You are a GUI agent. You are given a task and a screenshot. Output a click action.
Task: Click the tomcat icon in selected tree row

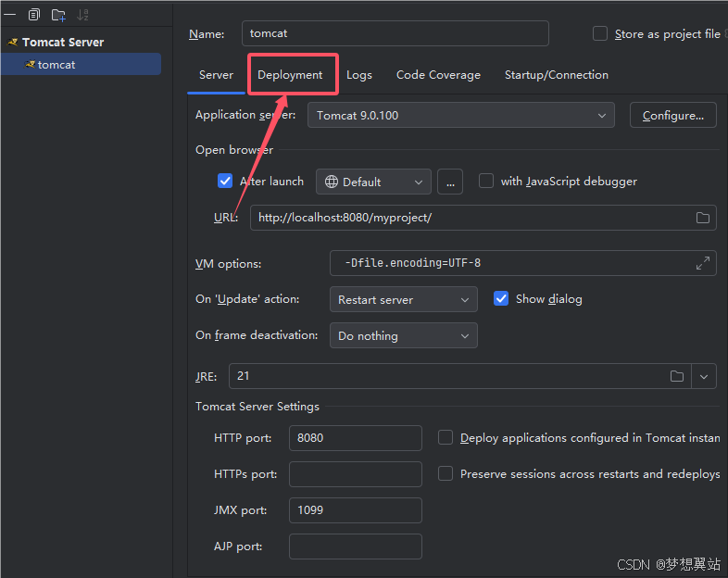30,65
